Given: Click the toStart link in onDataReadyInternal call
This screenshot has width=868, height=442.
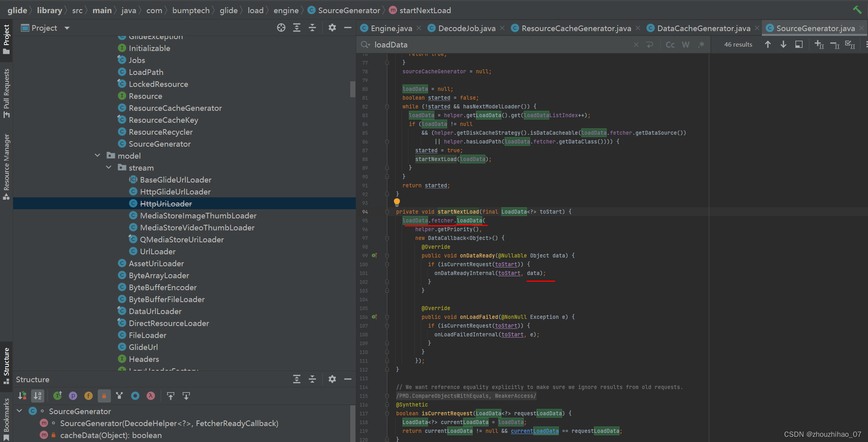Looking at the screenshot, I should (x=509, y=273).
